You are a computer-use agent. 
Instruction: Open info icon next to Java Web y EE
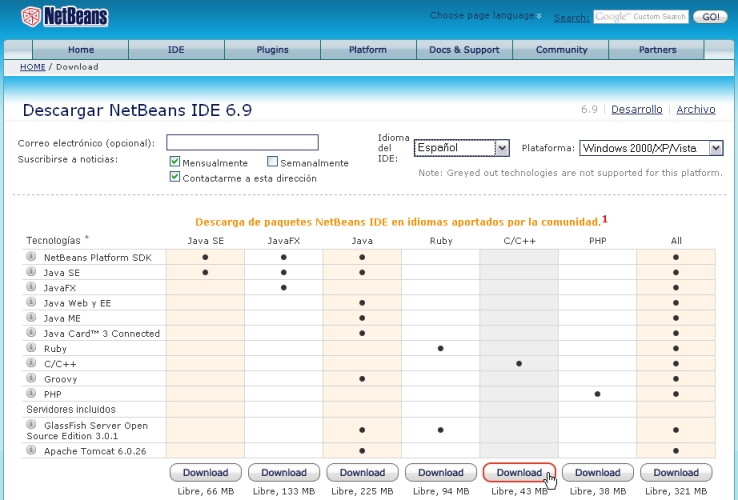click(31, 302)
